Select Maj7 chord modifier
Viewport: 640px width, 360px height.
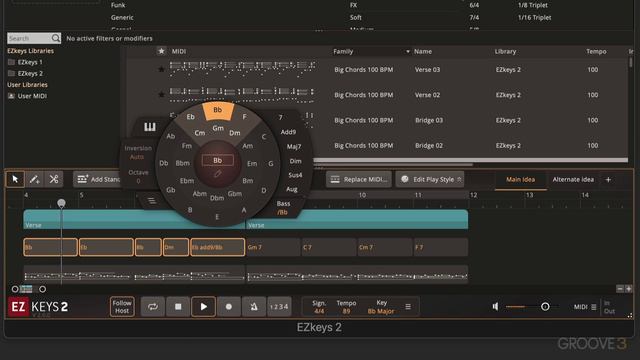click(293, 147)
